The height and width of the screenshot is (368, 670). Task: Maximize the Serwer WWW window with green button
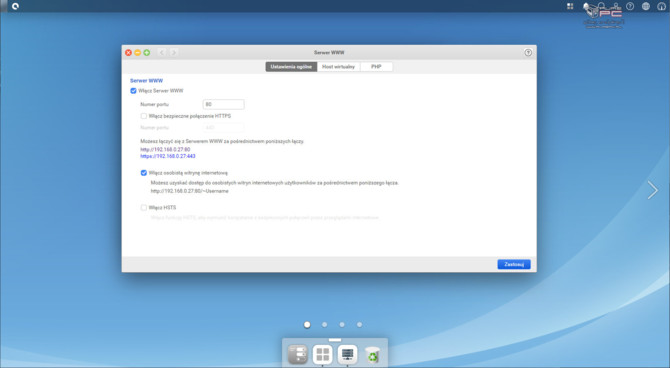147,53
